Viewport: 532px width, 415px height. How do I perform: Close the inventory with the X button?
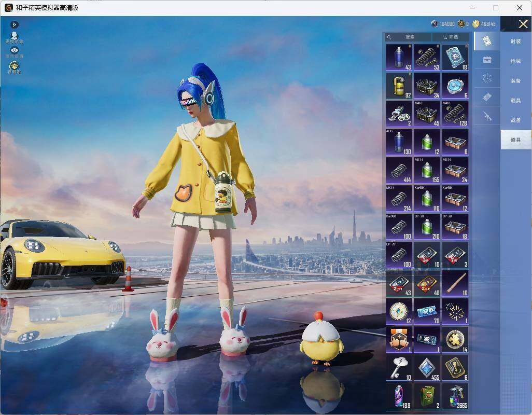click(x=523, y=24)
